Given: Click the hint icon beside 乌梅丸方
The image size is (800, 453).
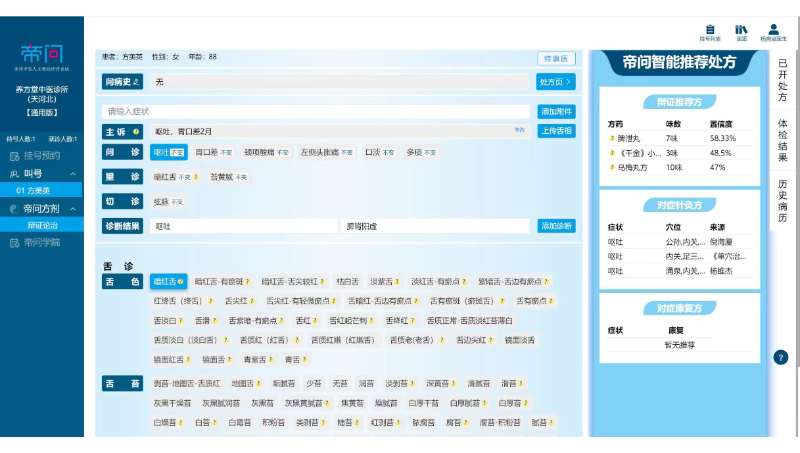Looking at the screenshot, I should [x=612, y=167].
